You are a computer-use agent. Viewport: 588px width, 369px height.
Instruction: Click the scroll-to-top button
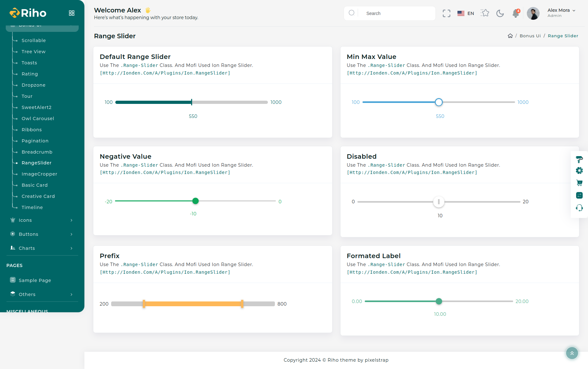[x=572, y=353]
